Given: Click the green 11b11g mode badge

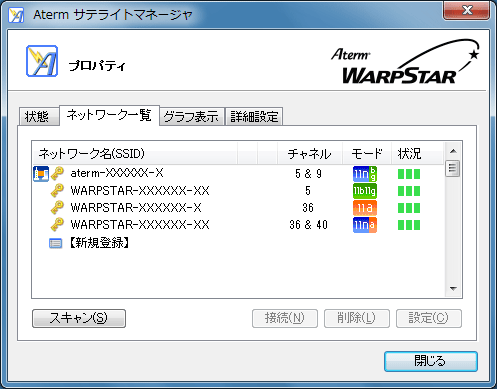Looking at the screenshot, I should (365, 191).
